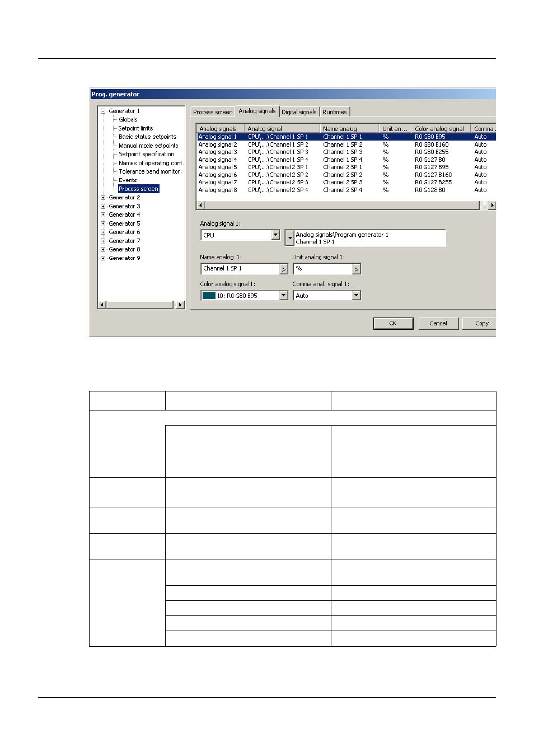Select the Analog signal 8 row
Viewport: 534px width, 756px height.
tap(346, 190)
